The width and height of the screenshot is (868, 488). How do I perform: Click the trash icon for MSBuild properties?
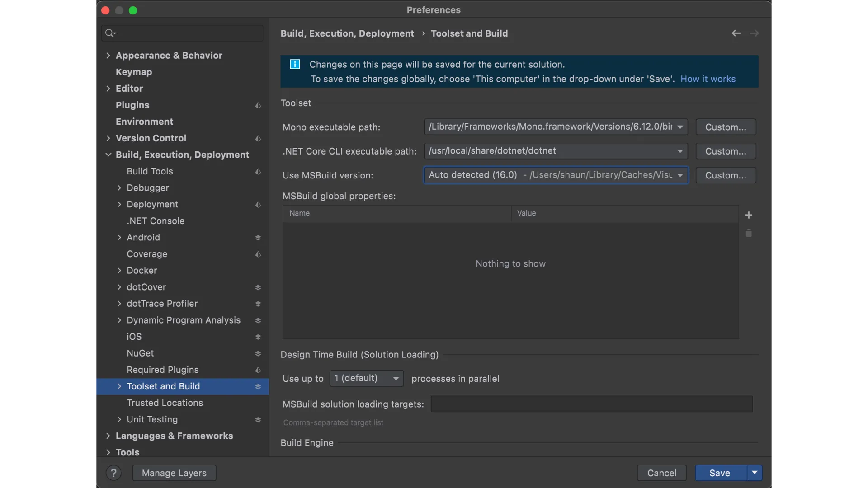coord(749,233)
